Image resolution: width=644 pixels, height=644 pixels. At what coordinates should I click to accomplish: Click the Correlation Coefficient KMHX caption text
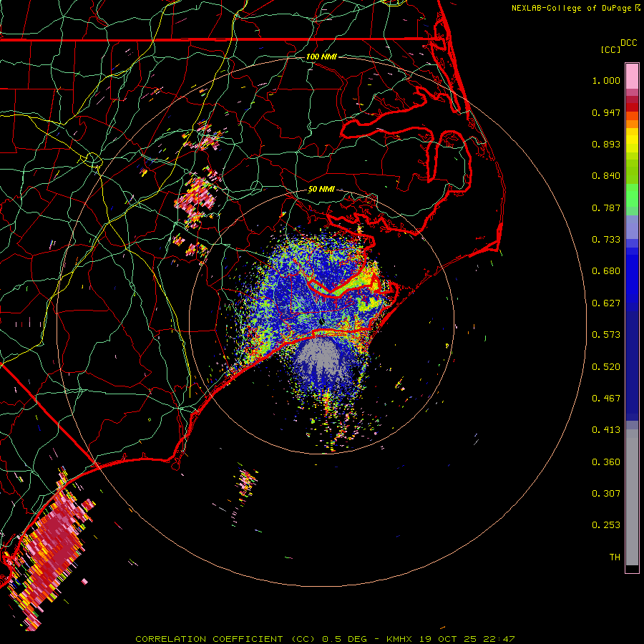point(325,639)
